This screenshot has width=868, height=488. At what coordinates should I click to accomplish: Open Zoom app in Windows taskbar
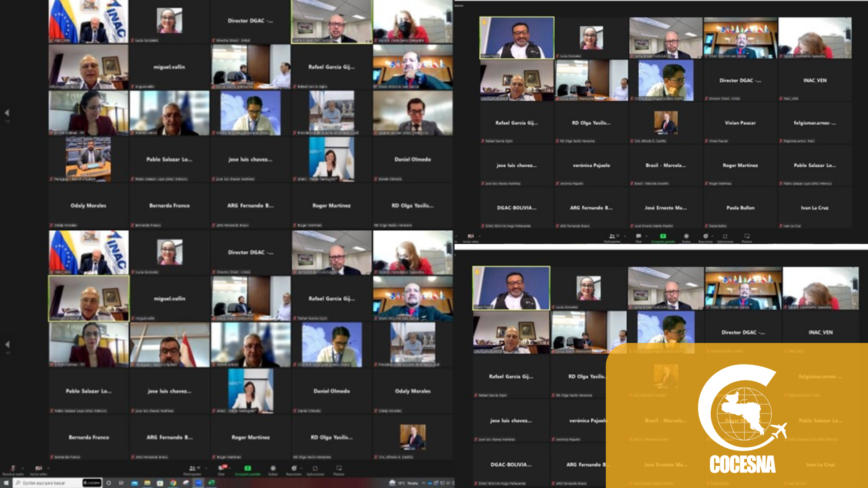(x=198, y=483)
